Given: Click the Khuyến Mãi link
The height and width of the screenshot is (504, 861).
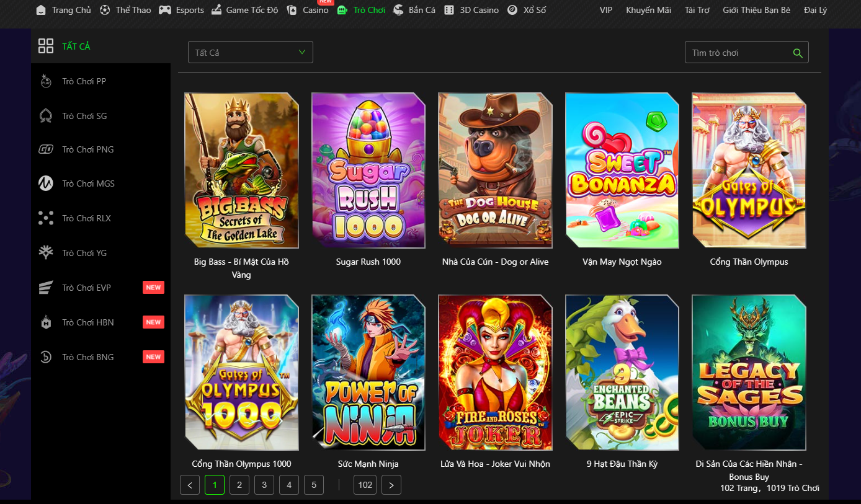Looking at the screenshot, I should [648, 10].
